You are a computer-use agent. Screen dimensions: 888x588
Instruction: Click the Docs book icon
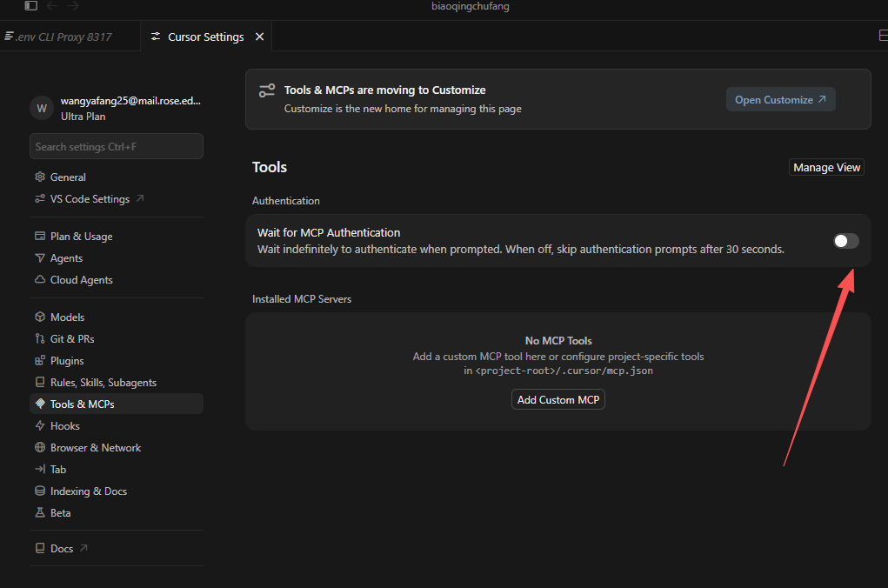pos(40,548)
